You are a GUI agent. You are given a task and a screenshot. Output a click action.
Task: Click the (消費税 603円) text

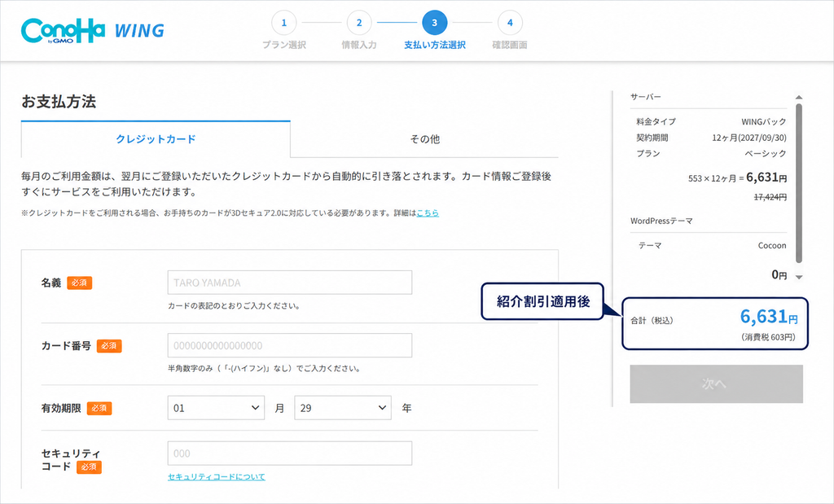[x=768, y=337]
